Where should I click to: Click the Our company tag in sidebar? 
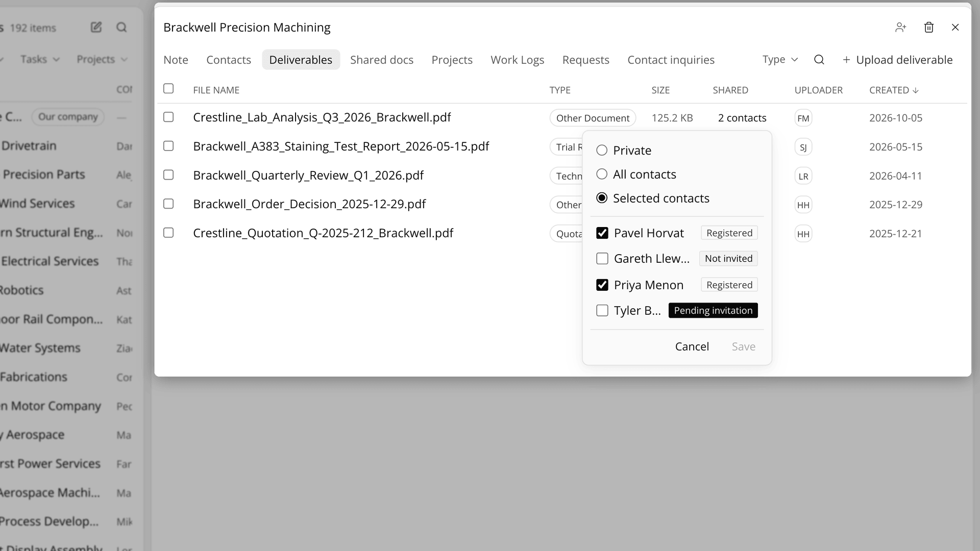click(x=68, y=117)
